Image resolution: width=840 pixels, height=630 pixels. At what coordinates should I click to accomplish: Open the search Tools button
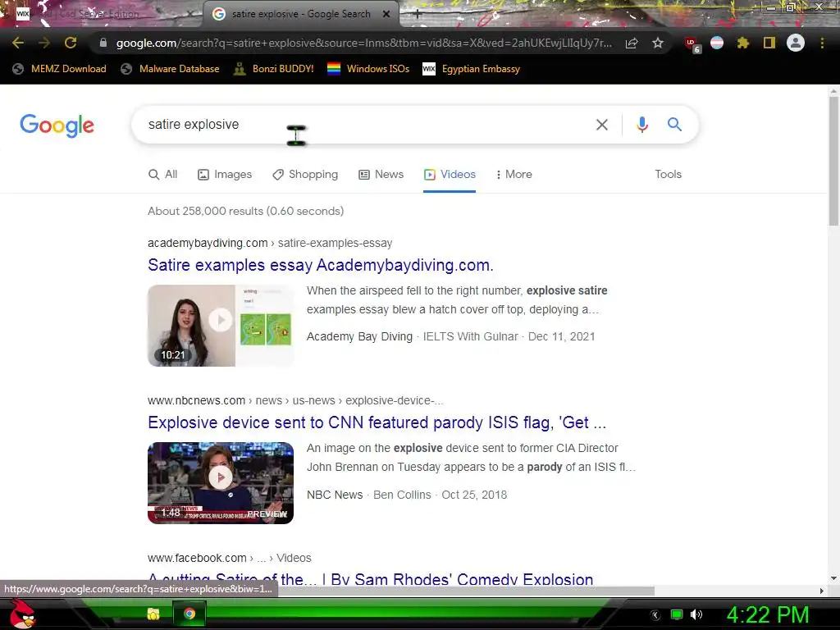click(668, 174)
